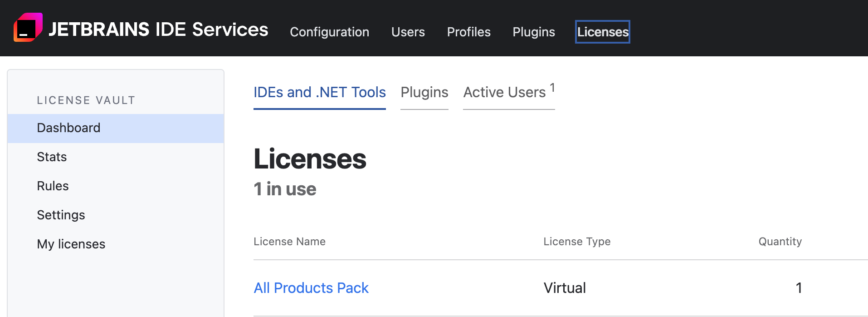This screenshot has width=868, height=317.
Task: Go to Rules in the sidebar
Action: (x=116, y=186)
